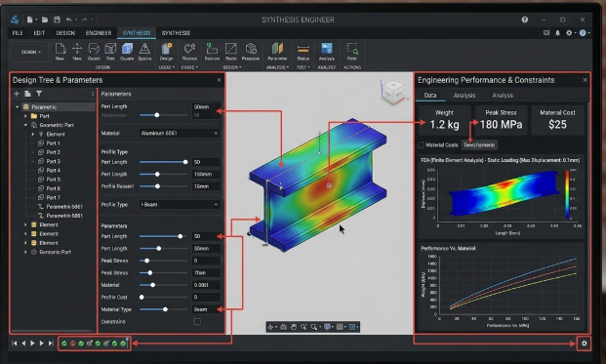Expand the Part folder in the Design Tree
This screenshot has width=606, height=364.
(x=25, y=116)
